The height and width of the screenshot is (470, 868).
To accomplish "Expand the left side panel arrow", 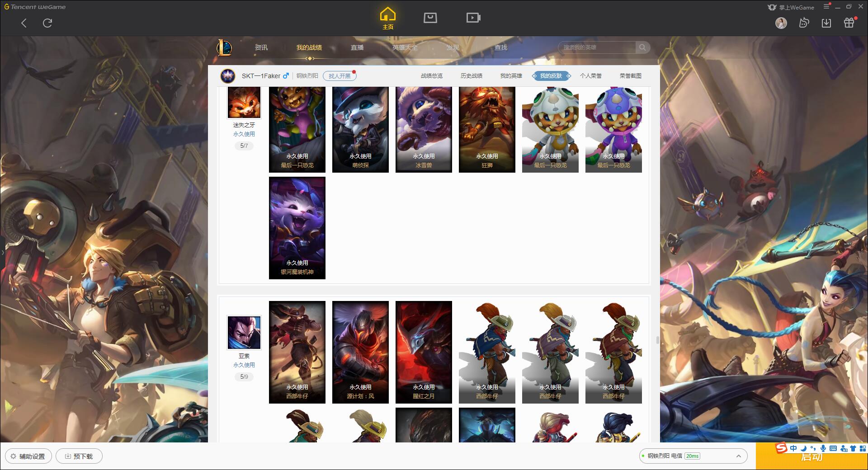I will click(2, 252).
